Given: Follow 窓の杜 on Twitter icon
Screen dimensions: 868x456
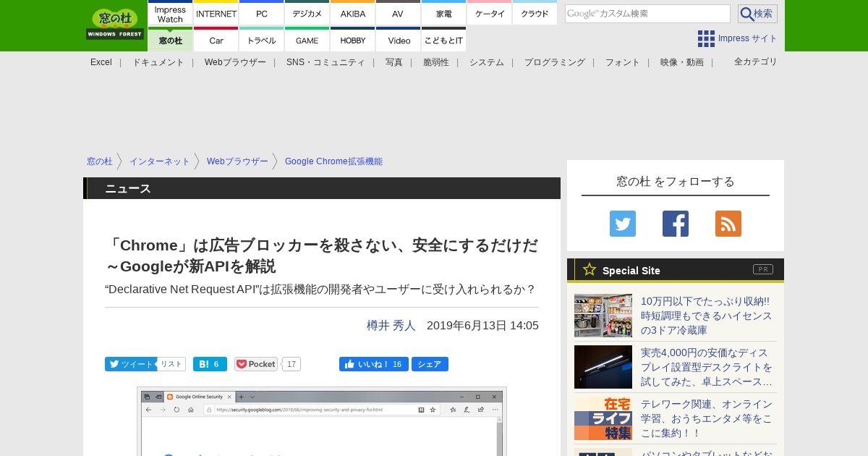Looking at the screenshot, I should point(622,224).
